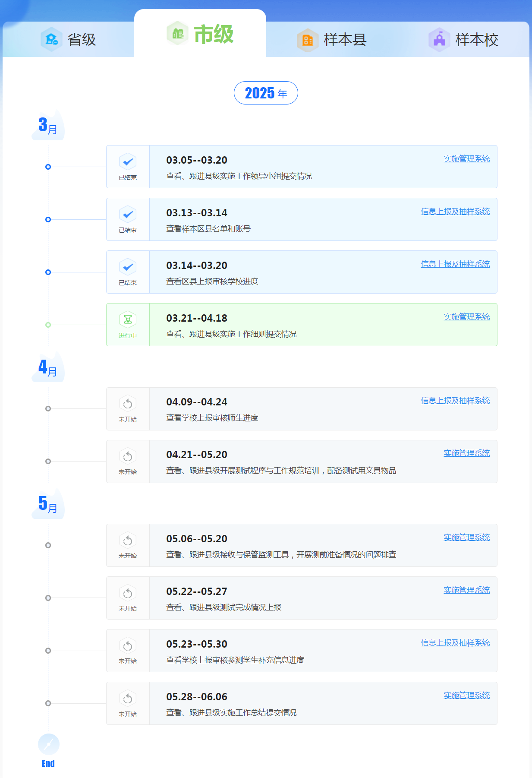This screenshot has height=778, width=532.
Task: Click date text 05.28--06.06
Action: tap(197, 697)
